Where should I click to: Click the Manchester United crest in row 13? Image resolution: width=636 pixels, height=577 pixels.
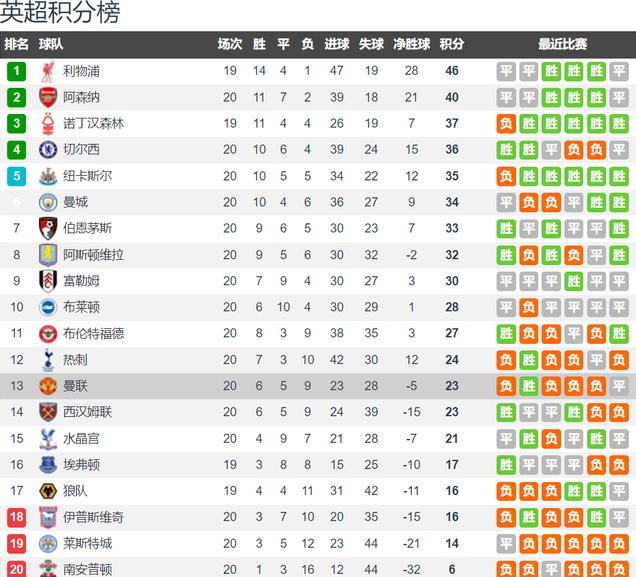tap(48, 386)
